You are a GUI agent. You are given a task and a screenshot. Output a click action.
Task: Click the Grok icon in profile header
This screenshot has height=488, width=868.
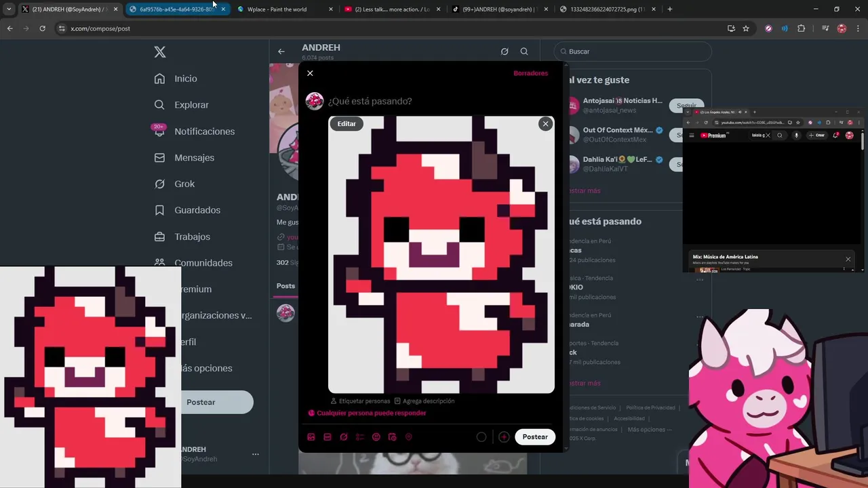click(505, 52)
